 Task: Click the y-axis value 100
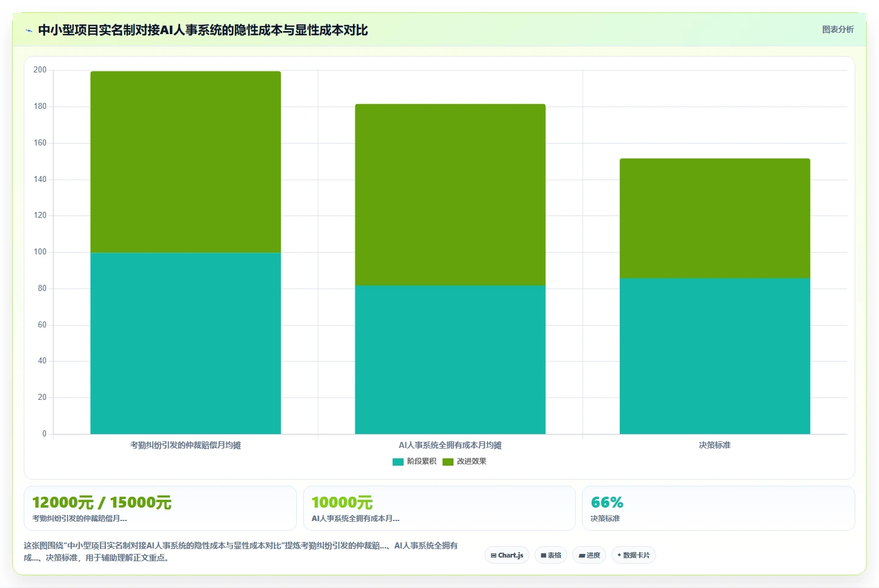pyautogui.click(x=40, y=252)
